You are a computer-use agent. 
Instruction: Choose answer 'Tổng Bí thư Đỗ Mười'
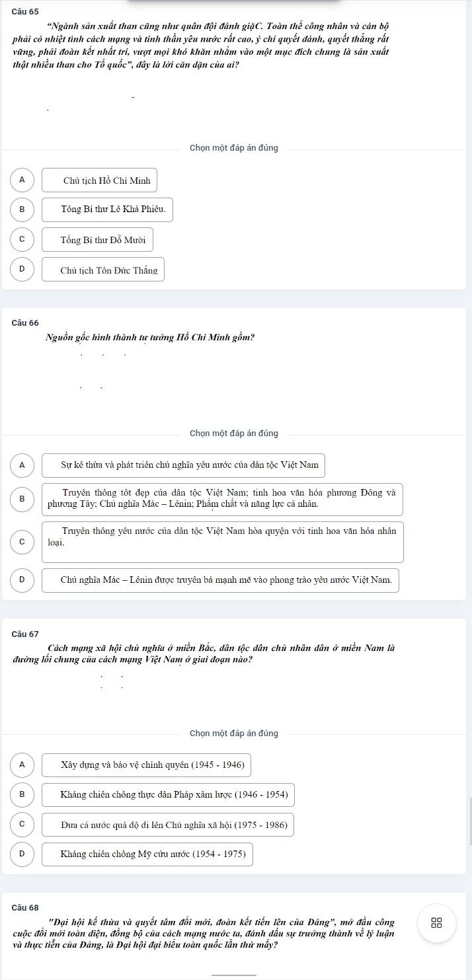[98, 239]
